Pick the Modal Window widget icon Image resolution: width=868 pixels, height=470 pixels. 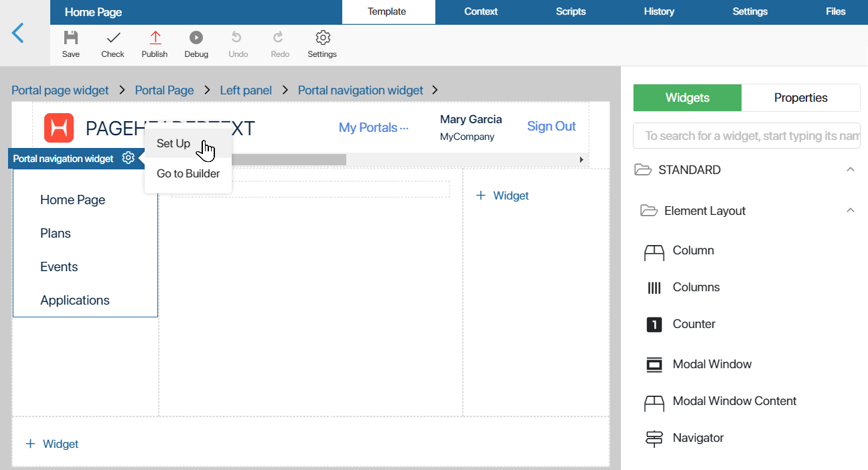coord(654,365)
